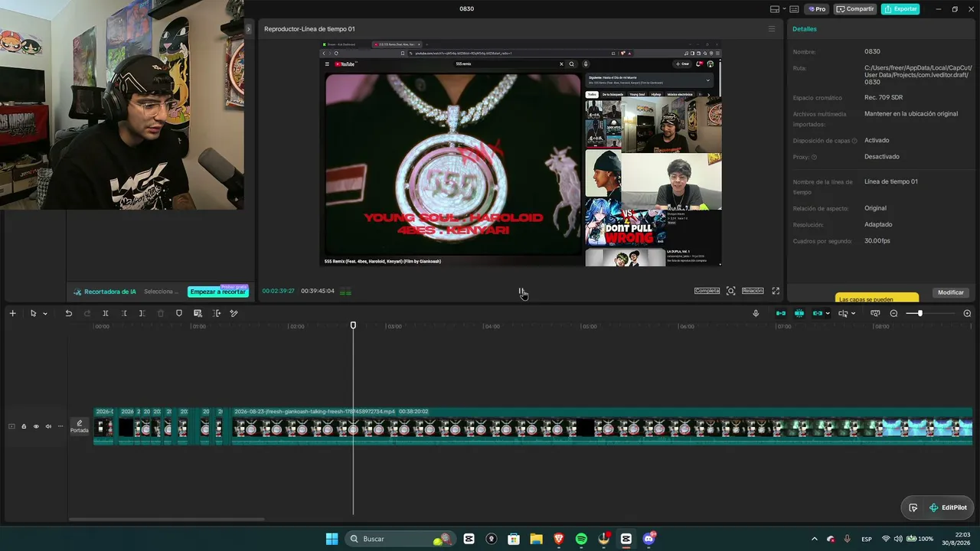
Task: Click the layout dropdown arrow in title bar
Action: (784, 9)
